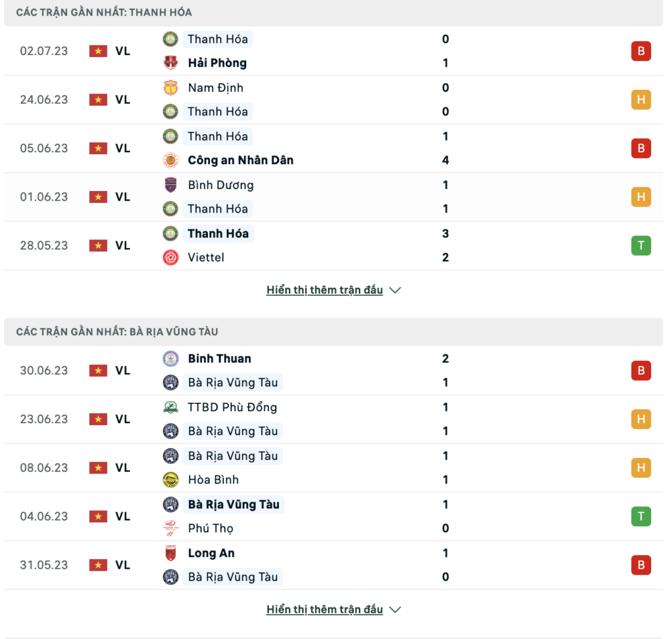This screenshot has width=672, height=639.
Task: Click the Hòa Bình yellow team badge
Action: click(x=171, y=480)
